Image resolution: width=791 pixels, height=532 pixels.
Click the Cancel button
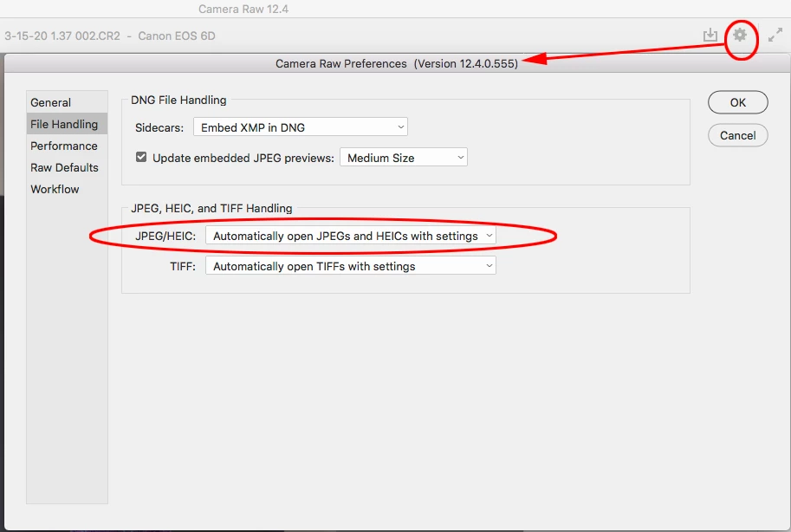pos(737,135)
